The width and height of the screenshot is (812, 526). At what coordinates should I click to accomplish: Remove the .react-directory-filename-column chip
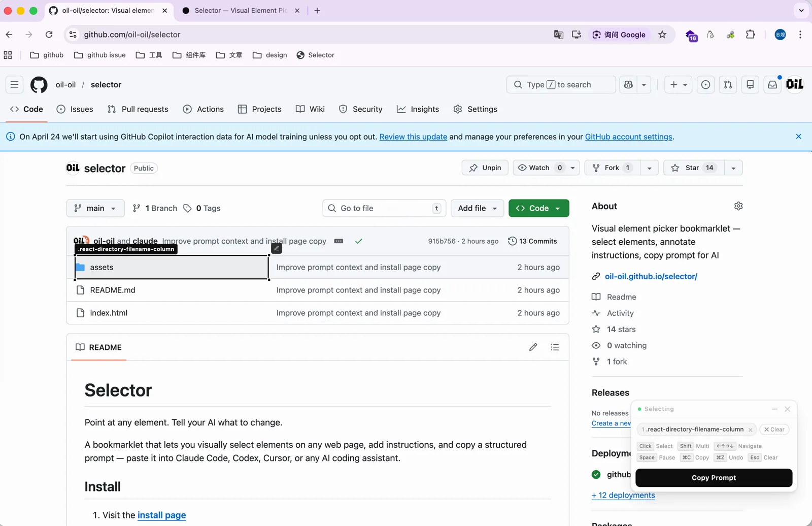[x=751, y=430]
